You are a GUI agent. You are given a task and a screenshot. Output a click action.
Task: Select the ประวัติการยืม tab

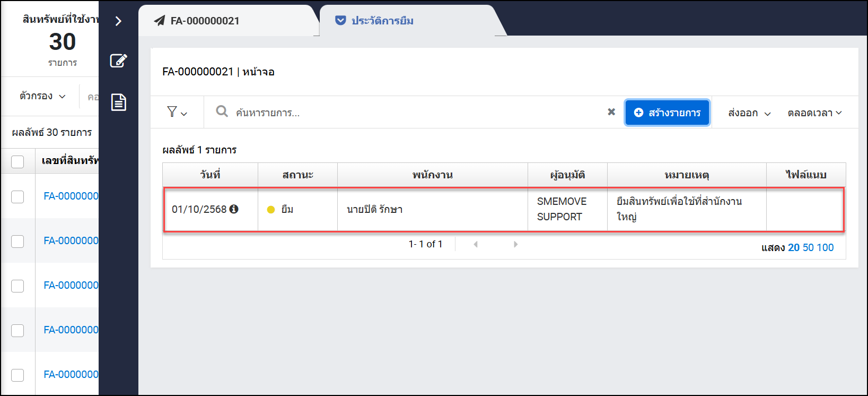point(382,21)
